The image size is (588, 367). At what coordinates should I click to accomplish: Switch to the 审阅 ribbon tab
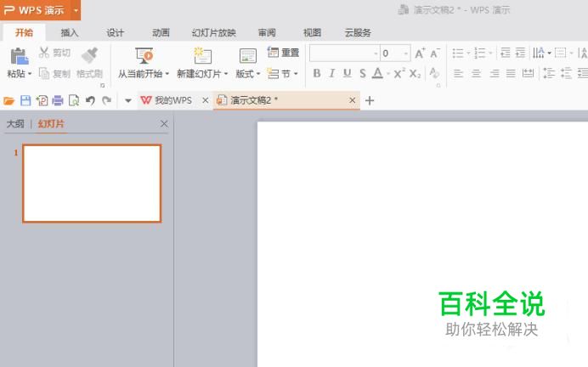[267, 33]
